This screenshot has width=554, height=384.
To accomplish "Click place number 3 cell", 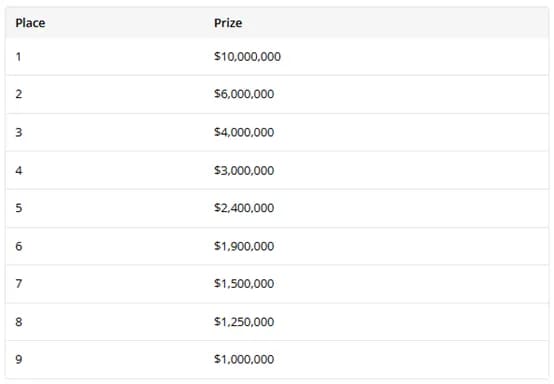I will pyautogui.click(x=19, y=132).
